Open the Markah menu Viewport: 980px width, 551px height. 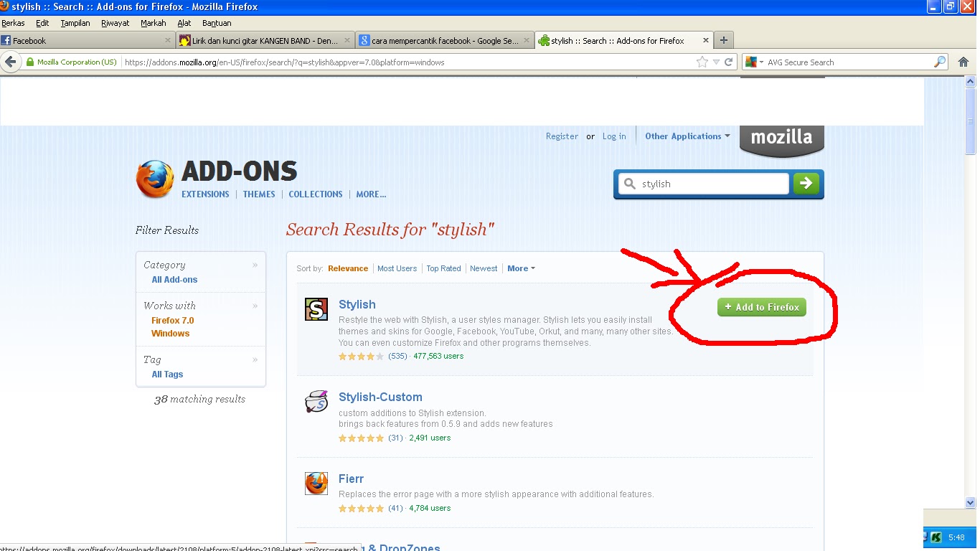point(154,23)
